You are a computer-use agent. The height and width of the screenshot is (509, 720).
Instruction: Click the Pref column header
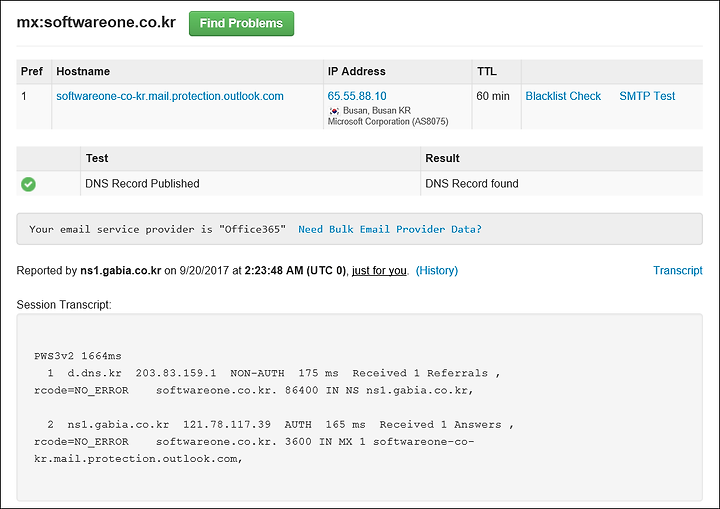(x=32, y=71)
